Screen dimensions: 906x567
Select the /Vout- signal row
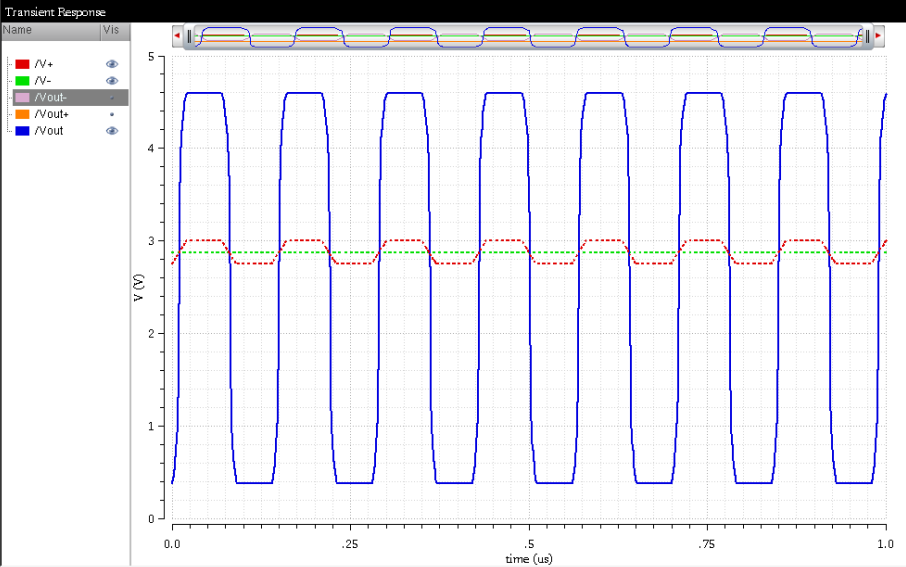click(x=70, y=98)
